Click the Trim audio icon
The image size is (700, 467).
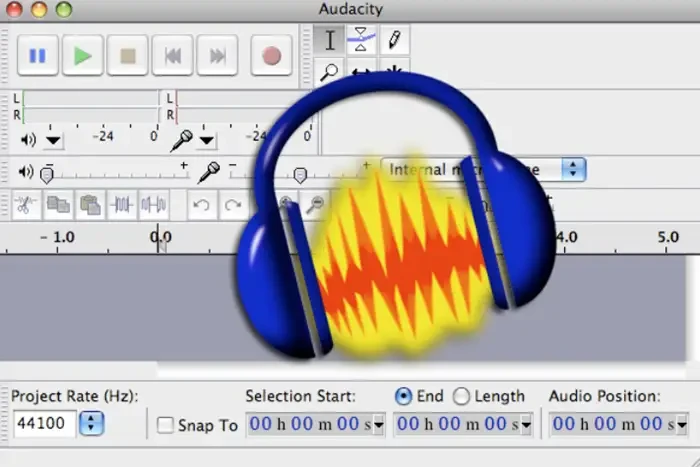(x=122, y=205)
